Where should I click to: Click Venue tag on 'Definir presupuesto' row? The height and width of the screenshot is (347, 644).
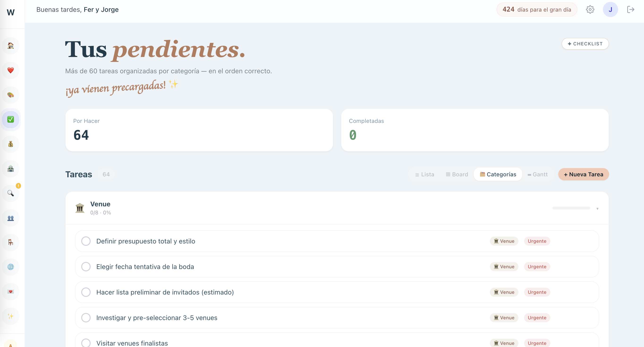pyautogui.click(x=504, y=241)
